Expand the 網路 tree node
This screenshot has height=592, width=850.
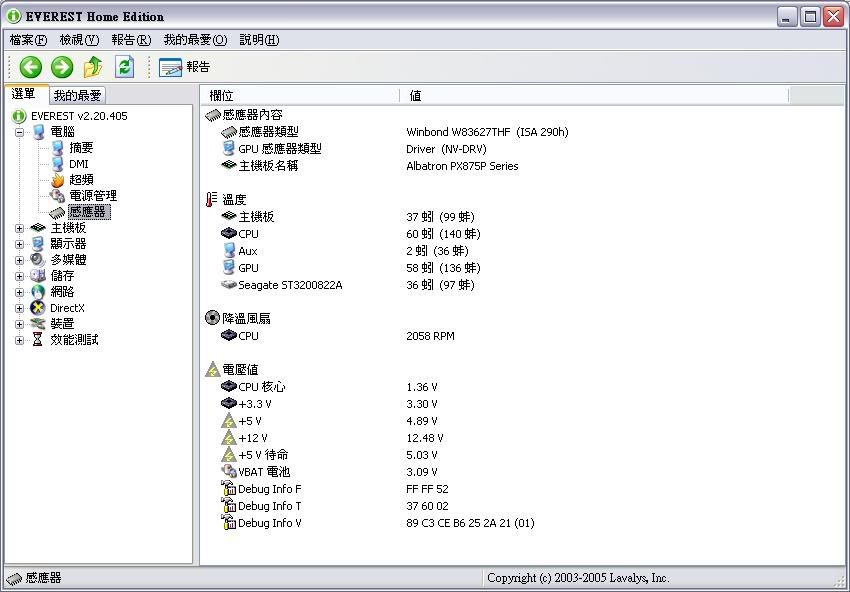(20, 292)
